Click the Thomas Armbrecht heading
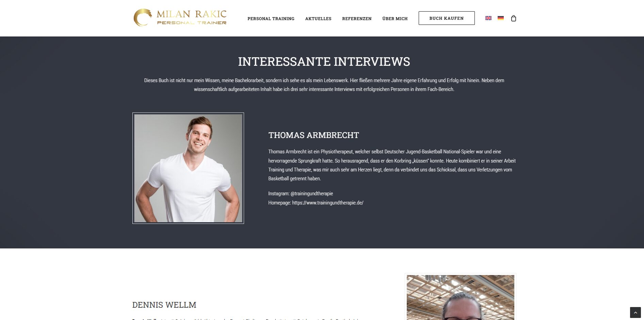 313,135
